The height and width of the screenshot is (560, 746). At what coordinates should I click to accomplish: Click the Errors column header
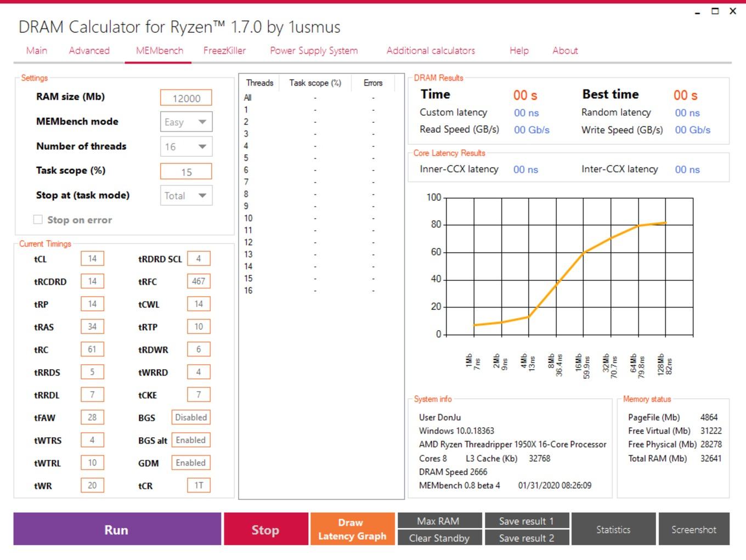point(373,83)
